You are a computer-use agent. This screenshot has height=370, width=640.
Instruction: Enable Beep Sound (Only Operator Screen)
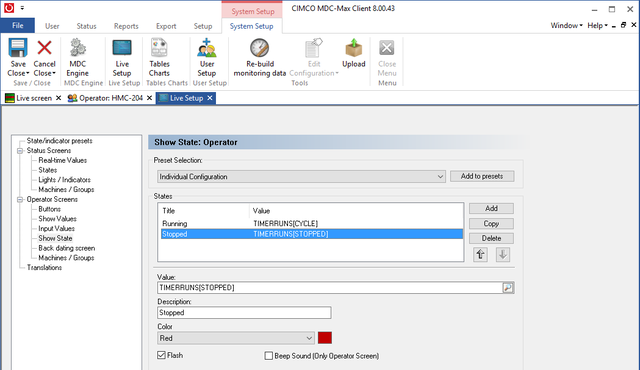tap(269, 356)
